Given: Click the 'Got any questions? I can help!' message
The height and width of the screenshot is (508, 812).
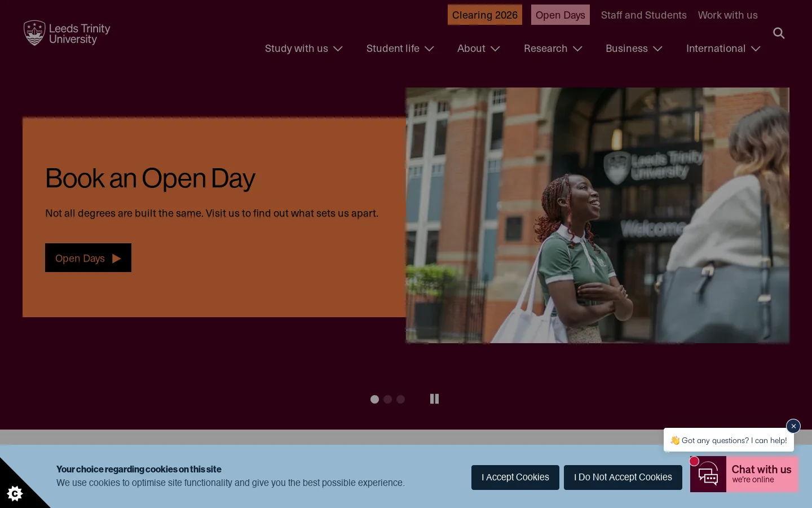Looking at the screenshot, I should [729, 440].
